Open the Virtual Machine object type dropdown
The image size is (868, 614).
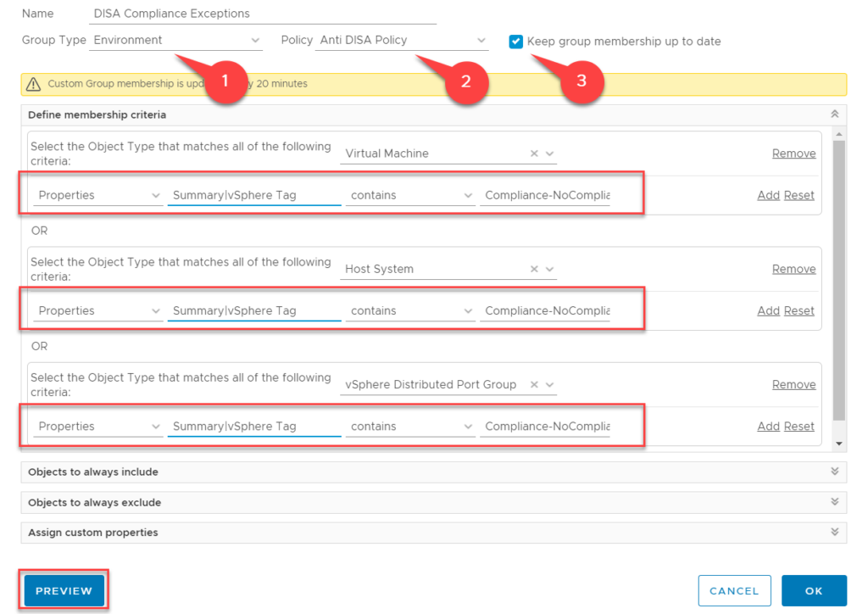[549, 153]
